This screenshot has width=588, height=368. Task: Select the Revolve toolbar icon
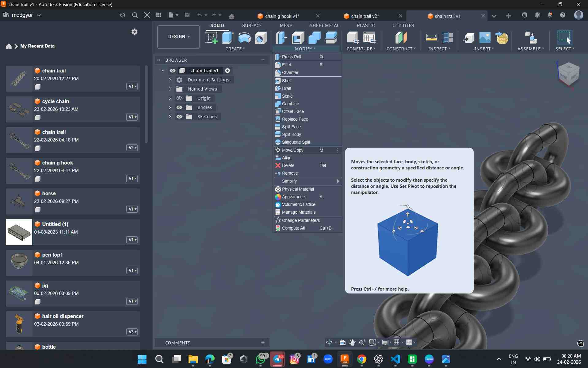[244, 38]
